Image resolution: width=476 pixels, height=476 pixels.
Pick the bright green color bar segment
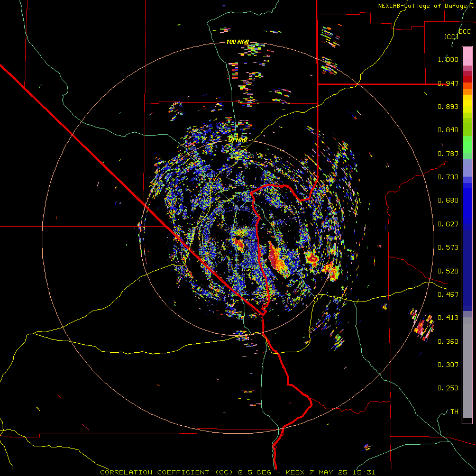(x=467, y=144)
